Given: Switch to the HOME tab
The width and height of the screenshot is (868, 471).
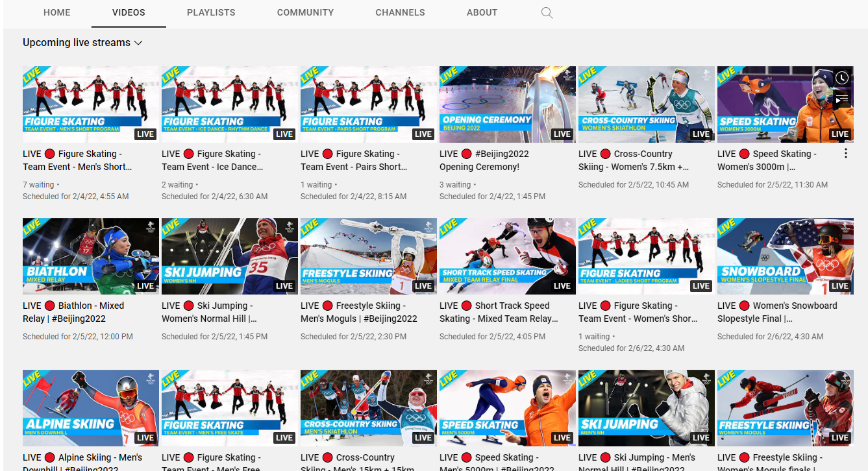Looking at the screenshot, I should (x=57, y=12).
